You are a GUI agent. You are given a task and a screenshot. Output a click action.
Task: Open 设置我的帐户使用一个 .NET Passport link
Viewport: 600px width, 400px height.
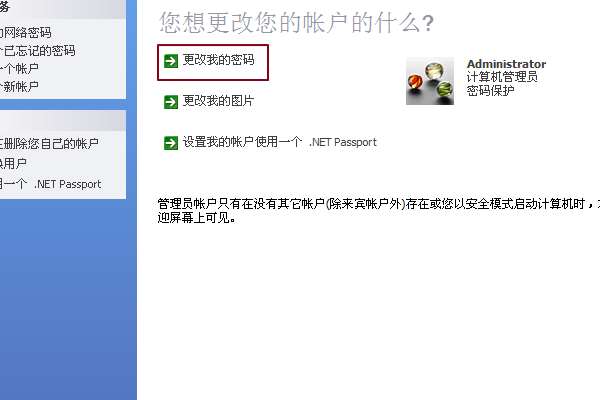point(279,142)
